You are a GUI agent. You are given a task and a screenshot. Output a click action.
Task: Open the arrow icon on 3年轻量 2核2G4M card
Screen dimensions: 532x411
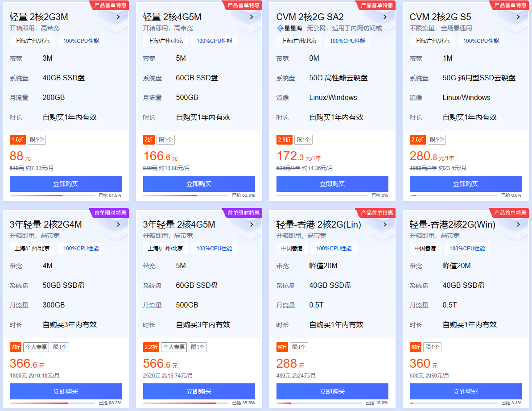(x=118, y=224)
